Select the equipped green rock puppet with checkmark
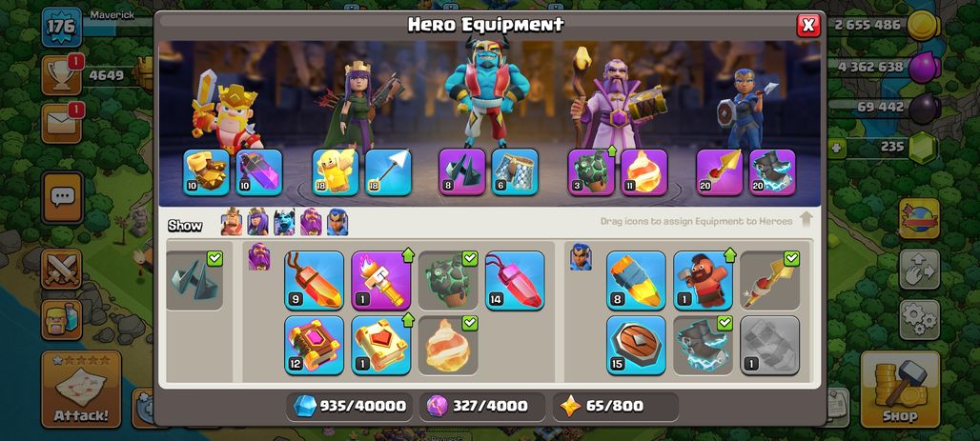 point(447,280)
